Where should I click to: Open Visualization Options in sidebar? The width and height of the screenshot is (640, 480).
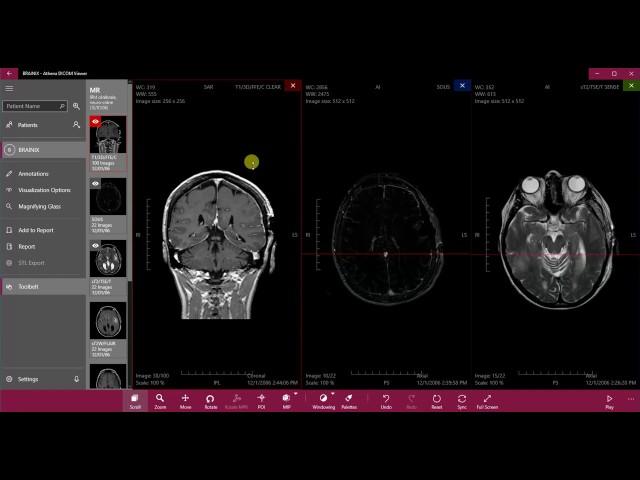click(x=45, y=190)
